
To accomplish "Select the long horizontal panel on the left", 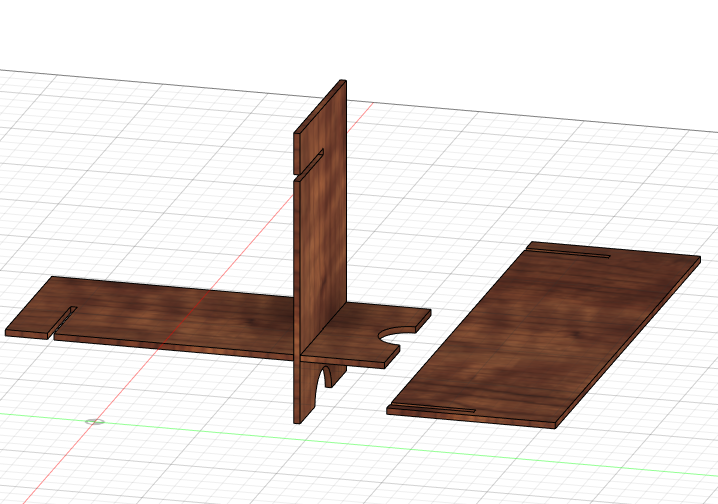I will 180,315.
